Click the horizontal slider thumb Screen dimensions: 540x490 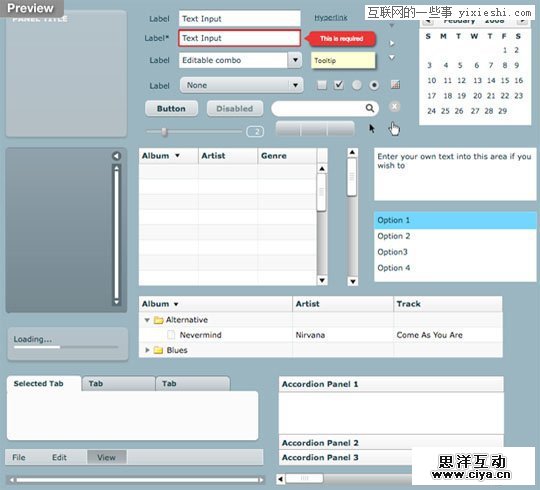point(164,132)
